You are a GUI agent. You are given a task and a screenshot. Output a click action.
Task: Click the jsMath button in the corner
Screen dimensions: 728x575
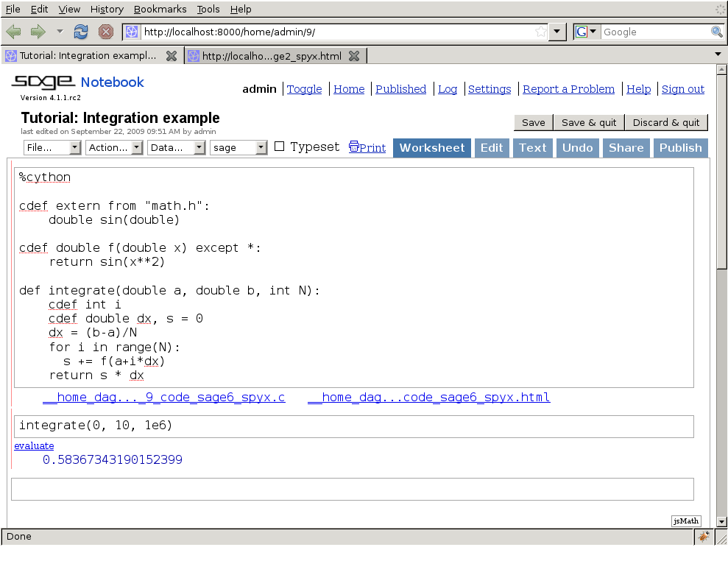685,521
